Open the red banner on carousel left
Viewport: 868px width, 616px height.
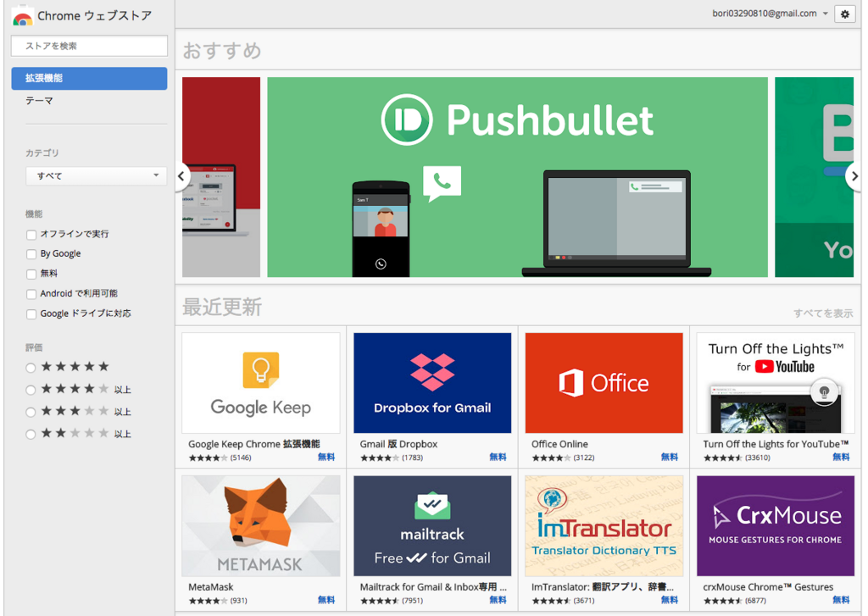coord(221,177)
